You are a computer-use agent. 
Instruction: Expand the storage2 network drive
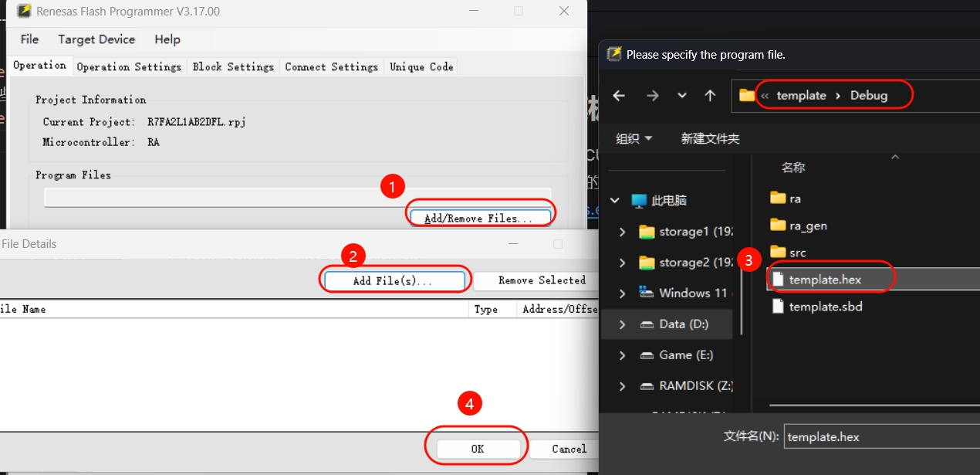tap(623, 263)
